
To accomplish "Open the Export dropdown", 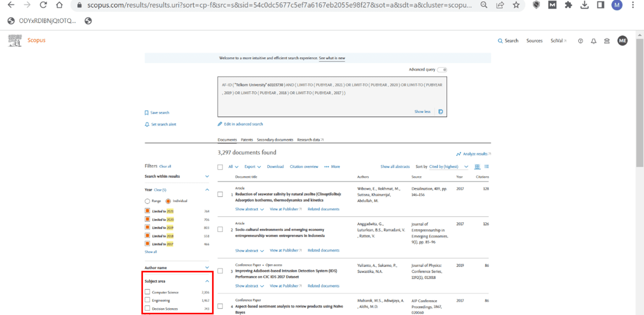I will [252, 166].
